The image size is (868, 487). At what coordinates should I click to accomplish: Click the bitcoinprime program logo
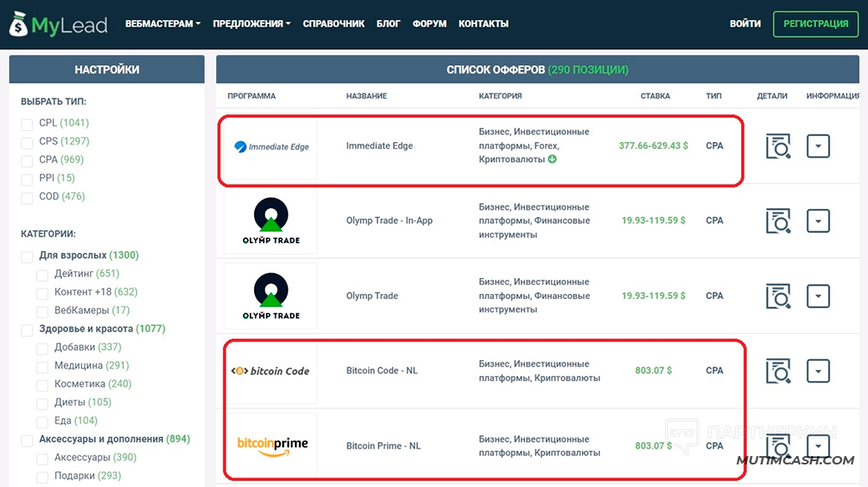click(x=272, y=446)
